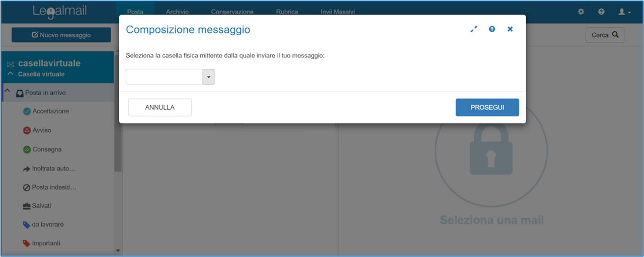
Task: Collapse the Posta in arrivo folder
Action: coord(8,92)
